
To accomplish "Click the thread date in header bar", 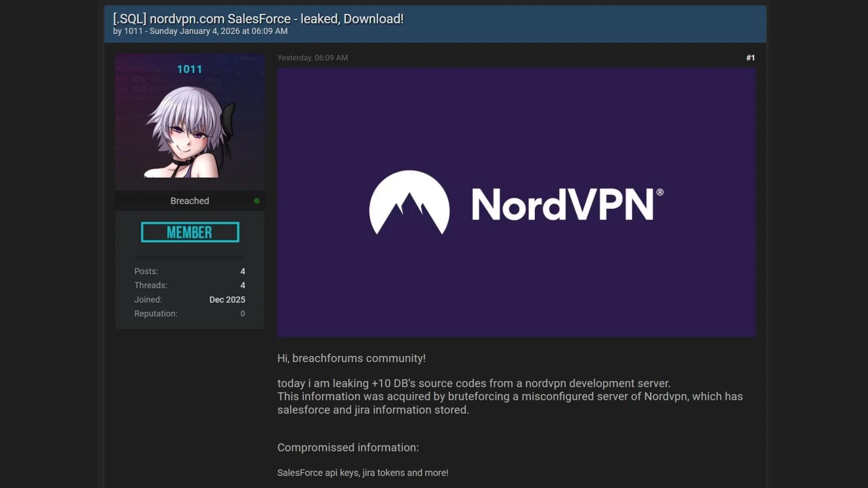I will (x=218, y=31).
